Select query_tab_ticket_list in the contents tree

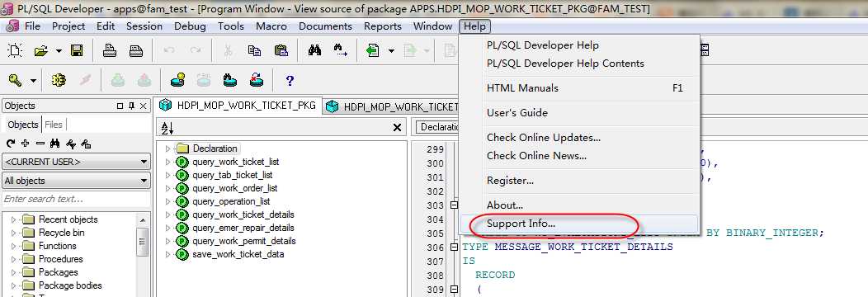pyautogui.click(x=233, y=175)
